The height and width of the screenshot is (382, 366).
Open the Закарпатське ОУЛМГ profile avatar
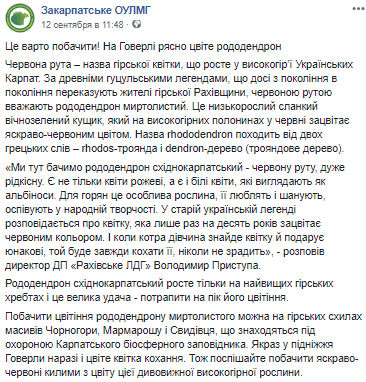point(19,18)
